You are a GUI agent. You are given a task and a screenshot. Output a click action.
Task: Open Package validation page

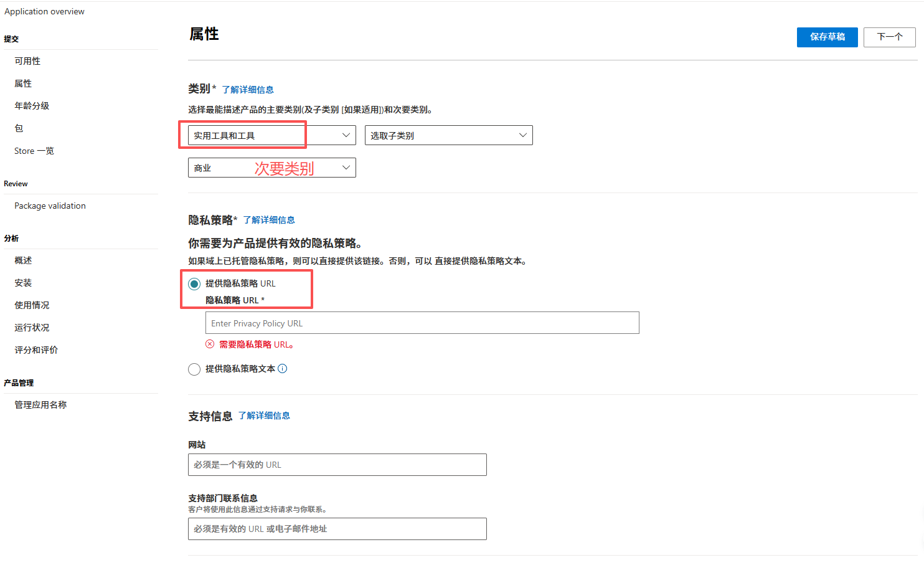(x=50, y=206)
